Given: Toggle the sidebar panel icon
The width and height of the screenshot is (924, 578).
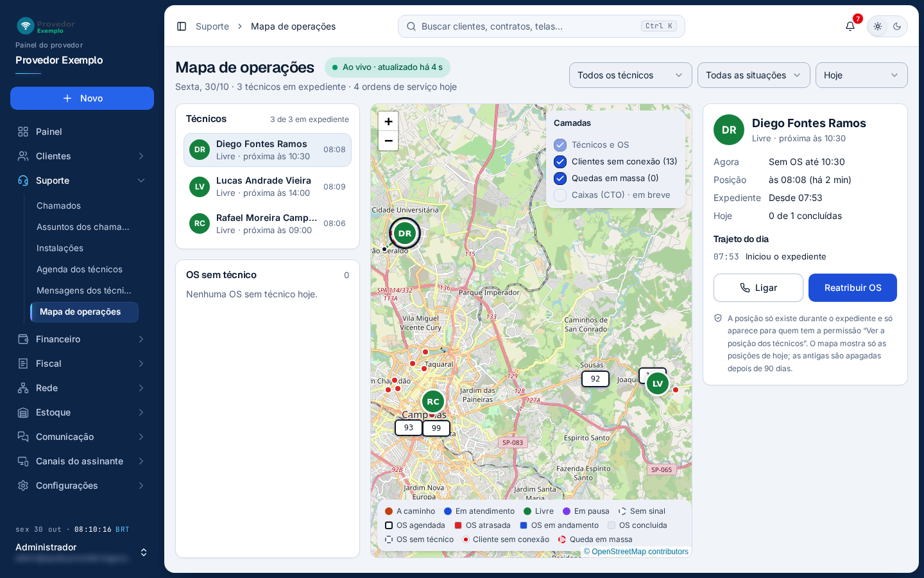Looking at the screenshot, I should pos(182,26).
